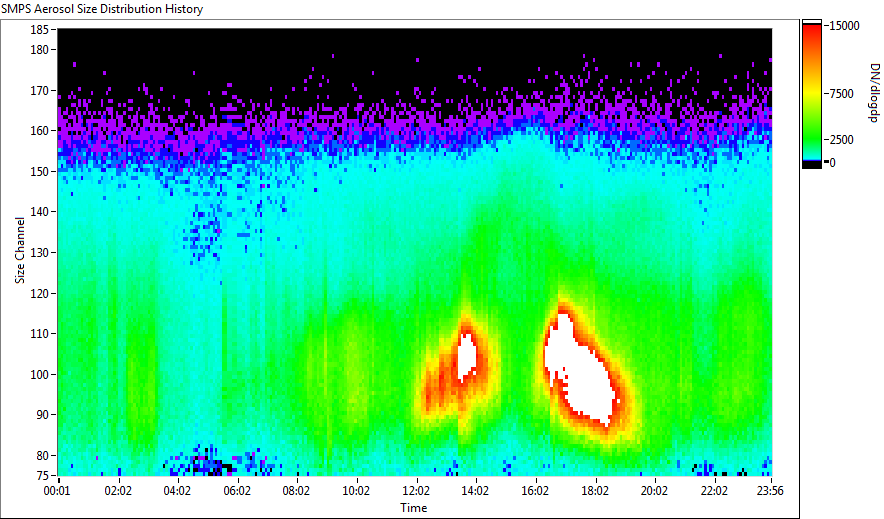Click the 75 size channel axis value
Image resolution: width=884 pixels, height=519 pixels.
pyautogui.click(x=43, y=476)
